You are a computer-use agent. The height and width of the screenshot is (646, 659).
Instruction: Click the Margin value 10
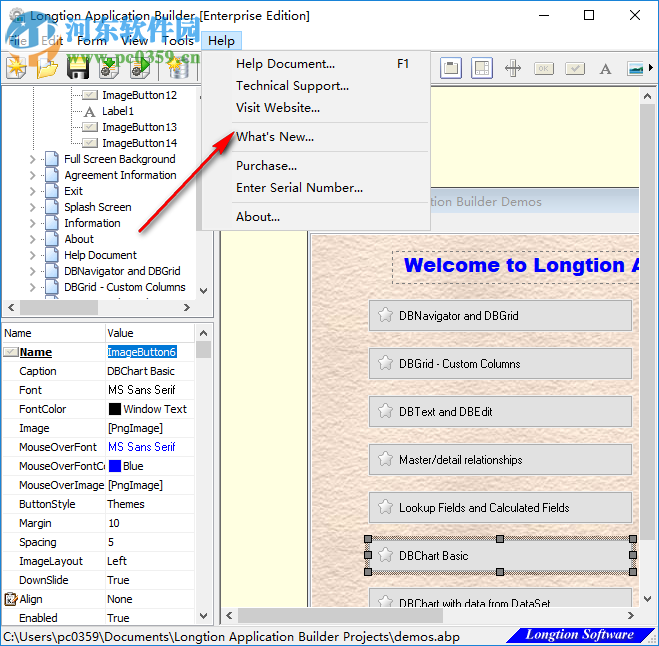[x=114, y=523]
